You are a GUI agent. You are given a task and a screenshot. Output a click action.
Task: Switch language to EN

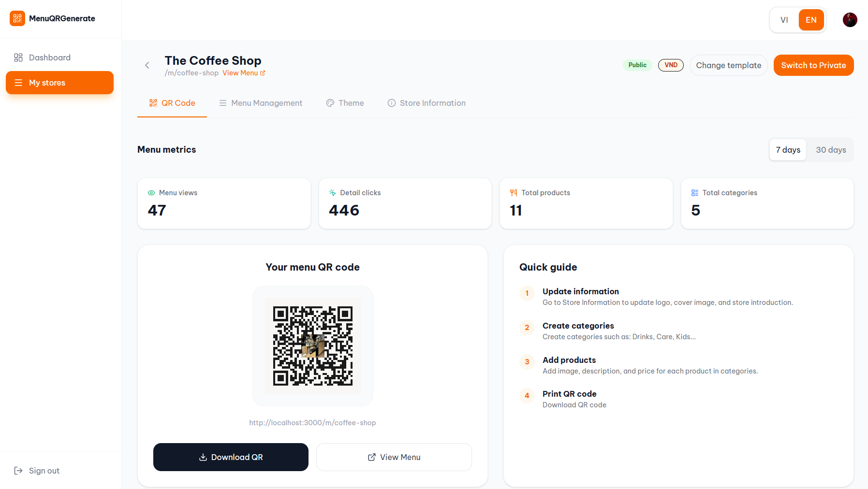click(811, 20)
